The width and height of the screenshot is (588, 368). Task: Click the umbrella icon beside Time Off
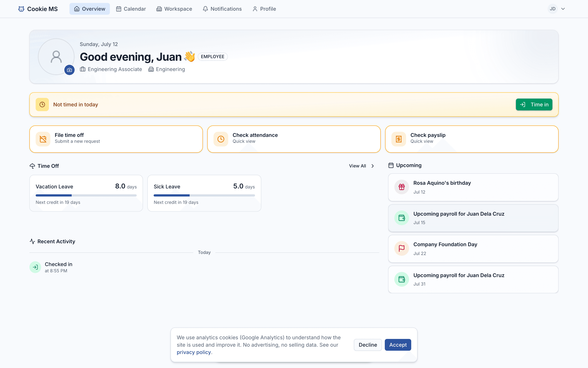32,166
